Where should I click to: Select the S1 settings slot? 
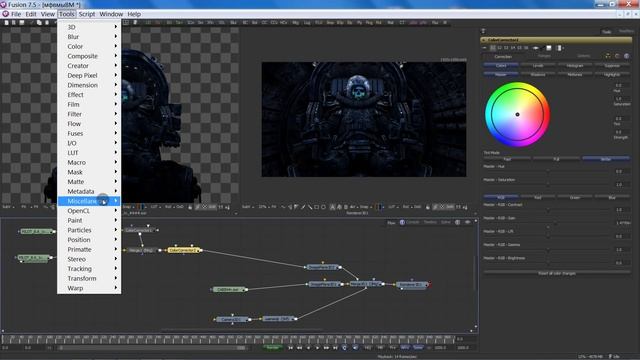point(493,48)
